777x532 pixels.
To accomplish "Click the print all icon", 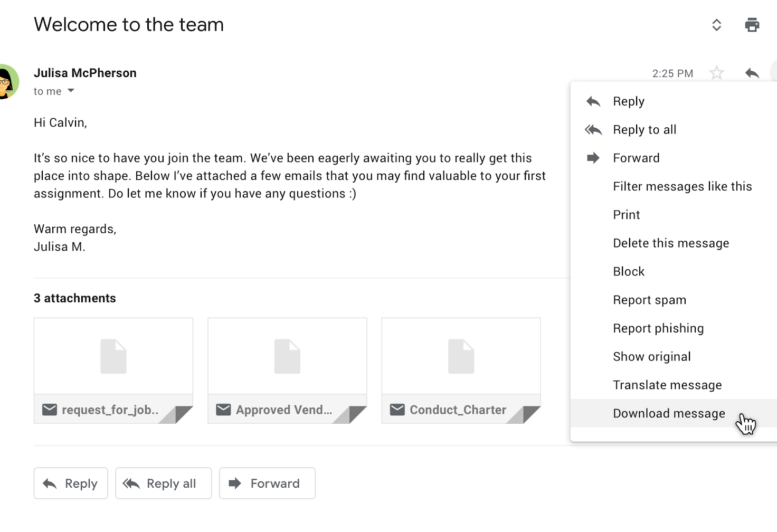I will click(x=752, y=25).
